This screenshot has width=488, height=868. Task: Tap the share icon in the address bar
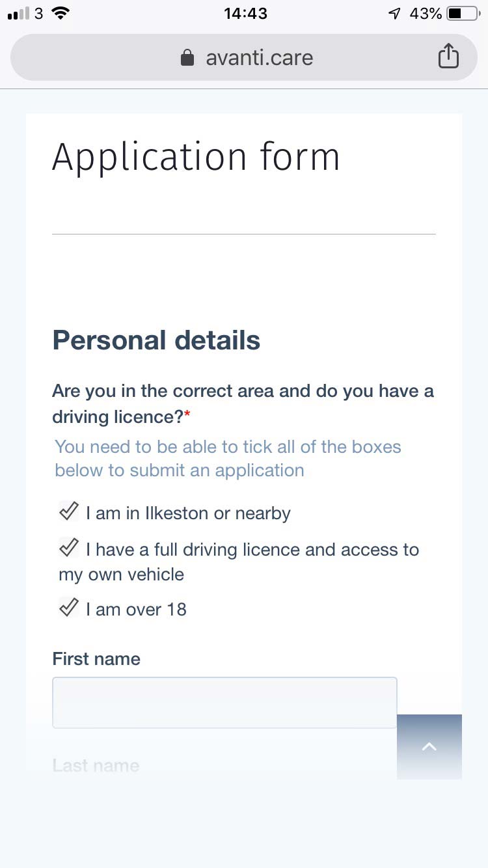click(448, 57)
